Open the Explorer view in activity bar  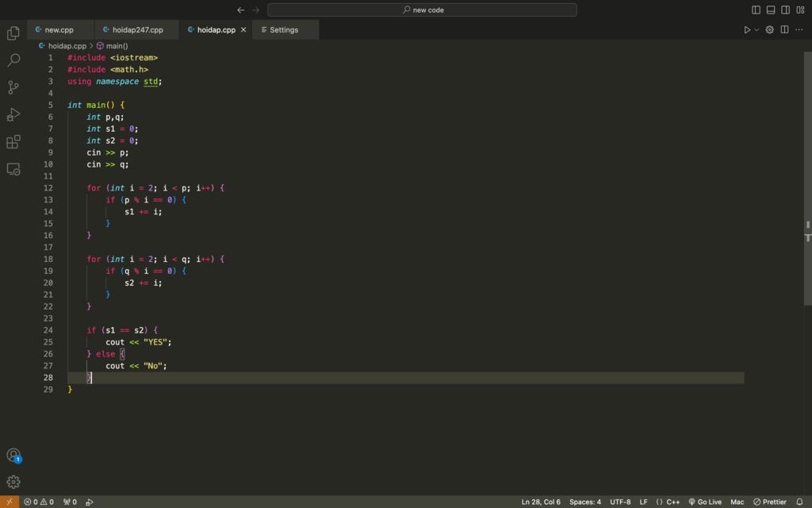(13, 33)
